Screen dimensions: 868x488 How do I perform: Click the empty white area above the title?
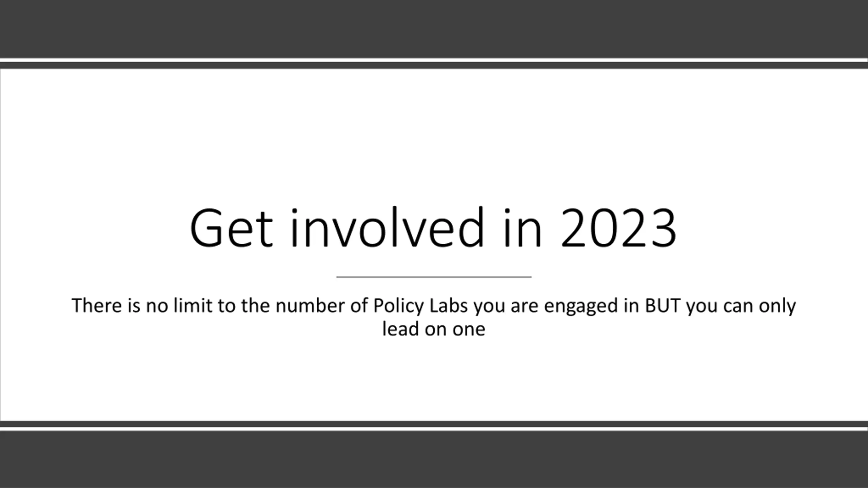[x=434, y=136]
